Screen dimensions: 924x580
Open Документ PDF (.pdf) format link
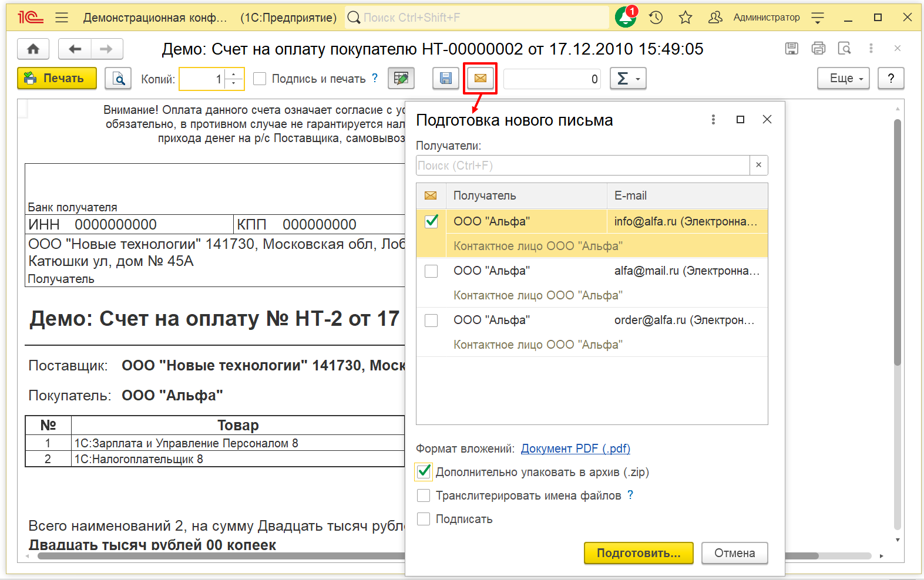pos(575,449)
